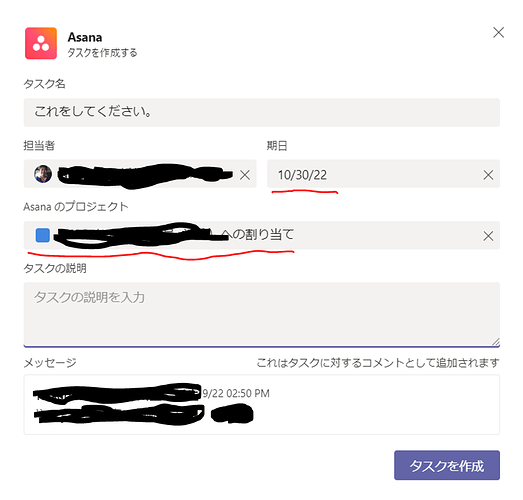The height and width of the screenshot is (500, 523).
Task: Click the Asana title text
Action: pyautogui.click(x=85, y=37)
